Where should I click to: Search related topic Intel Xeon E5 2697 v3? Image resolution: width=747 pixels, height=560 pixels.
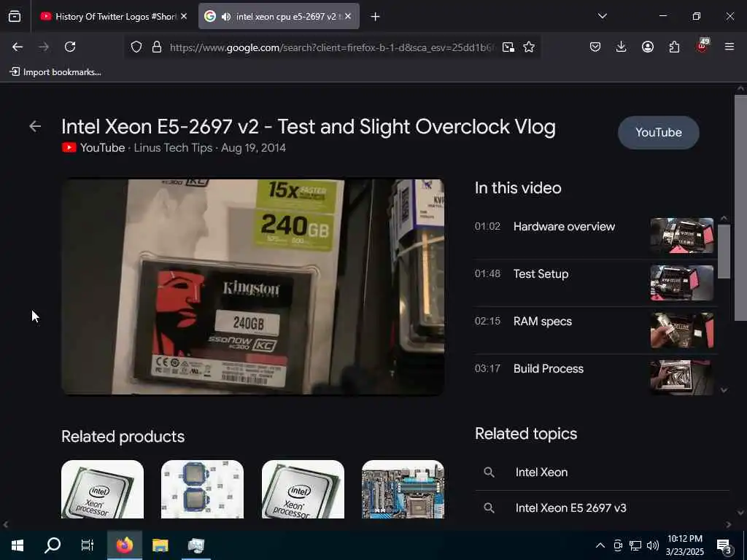(x=570, y=508)
